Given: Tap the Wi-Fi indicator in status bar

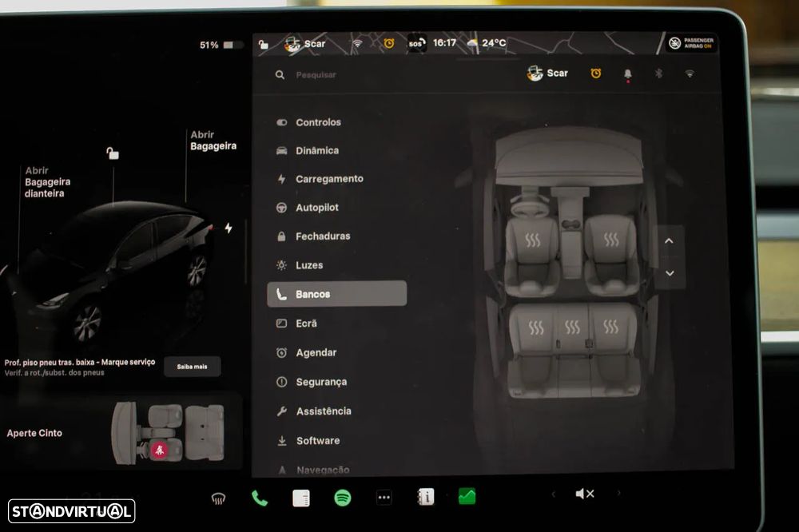Looking at the screenshot, I should point(358,43).
